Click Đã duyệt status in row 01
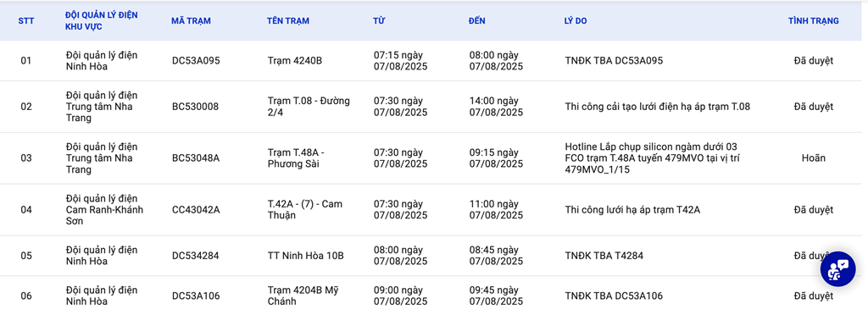The height and width of the screenshot is (315, 868). click(813, 61)
